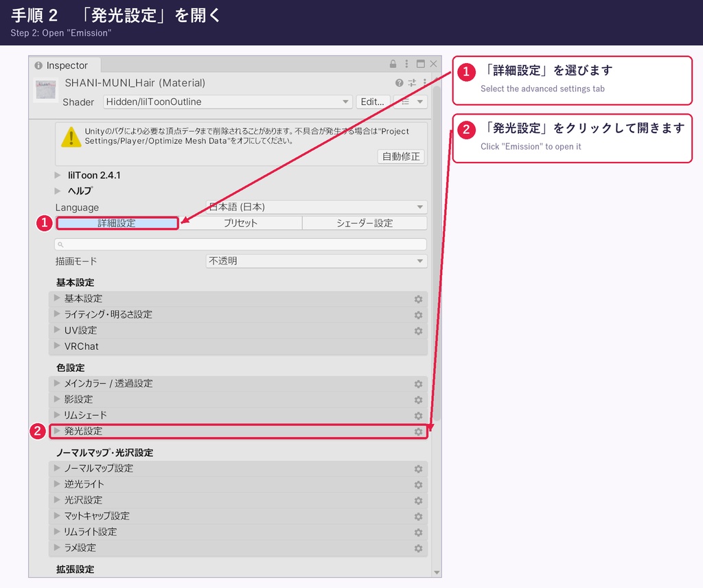Screen dimensions: 703x588
Task: Expand the 発光設定 section
Action: 238,431
